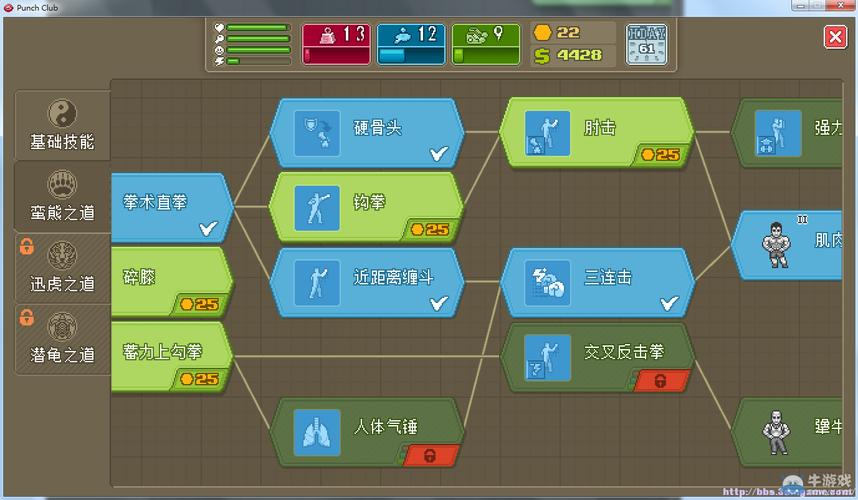Viewport: 858px width, 500px height.
Task: Click the orange lock on 迅虎之道
Action: coord(26,246)
